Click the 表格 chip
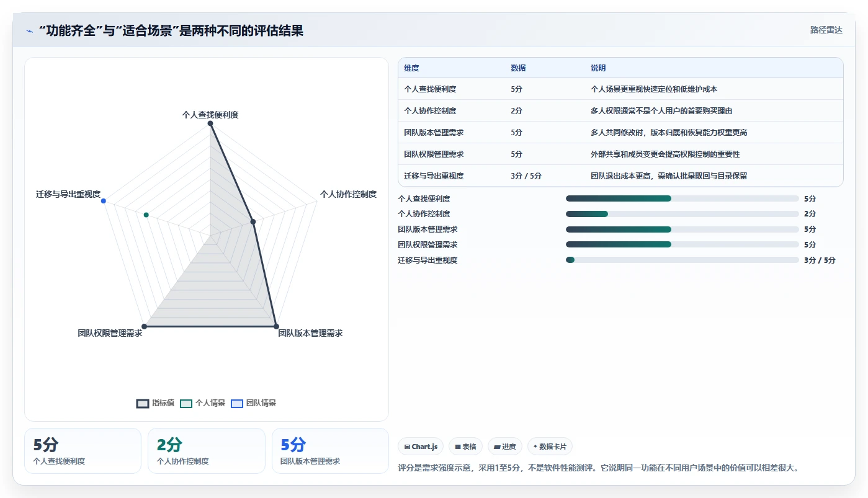Viewport: 868px width, 498px height. click(x=465, y=447)
